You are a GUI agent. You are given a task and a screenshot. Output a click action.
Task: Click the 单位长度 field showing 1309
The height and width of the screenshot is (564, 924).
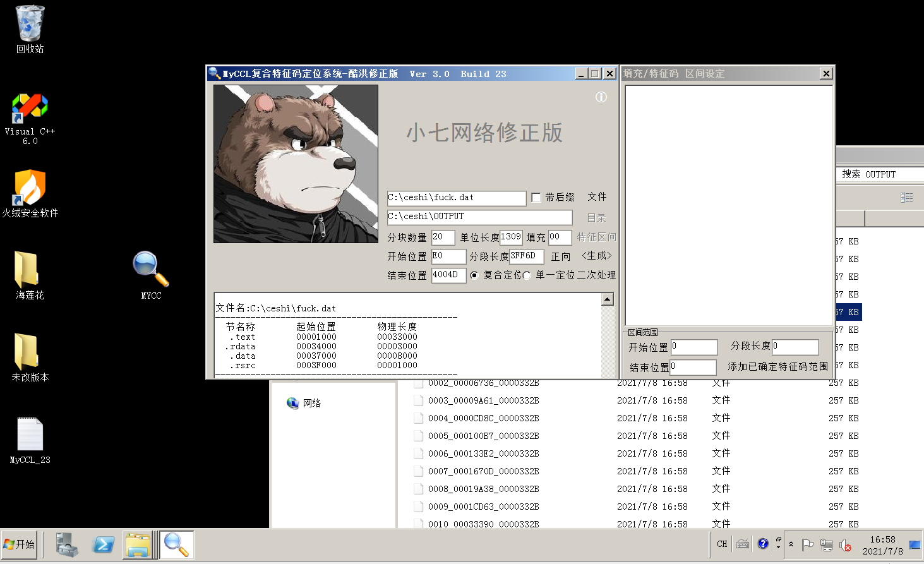pyautogui.click(x=511, y=237)
